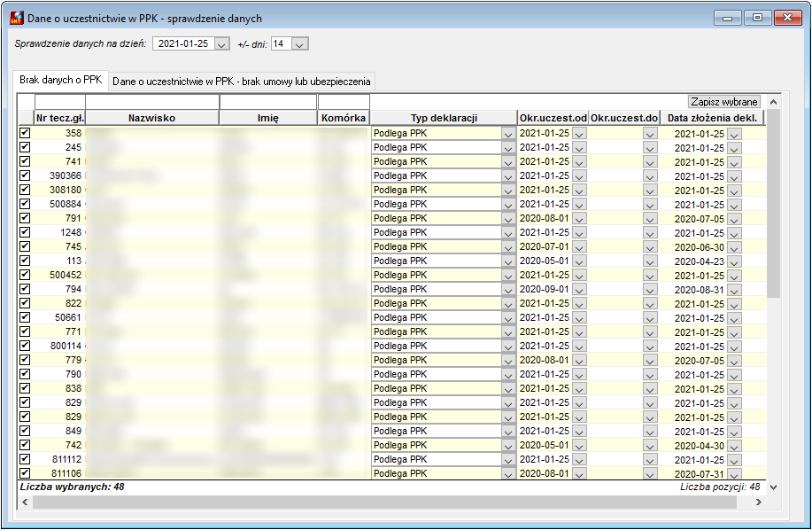Open Okr.uczest.od date picker for row 745
The height and width of the screenshot is (530, 812).
(579, 247)
